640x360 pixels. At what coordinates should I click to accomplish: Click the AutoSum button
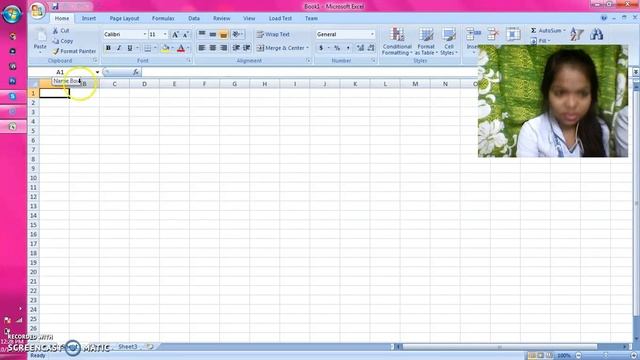click(x=547, y=31)
